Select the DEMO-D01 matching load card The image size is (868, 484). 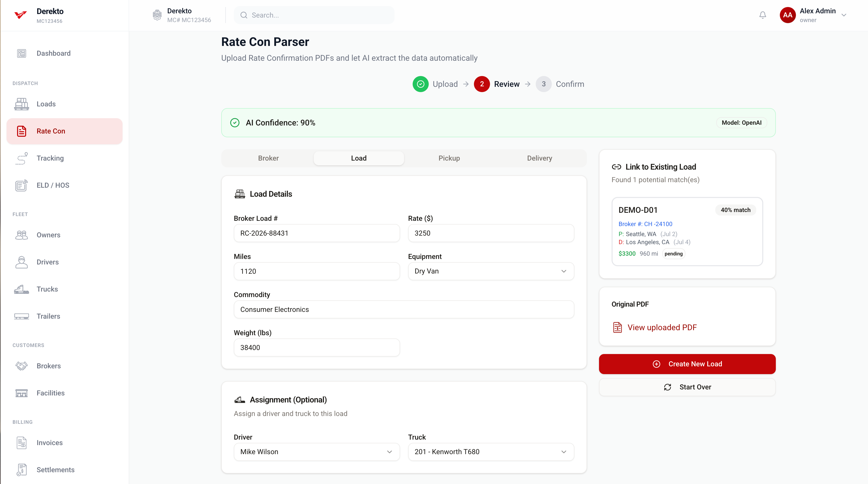click(x=687, y=232)
